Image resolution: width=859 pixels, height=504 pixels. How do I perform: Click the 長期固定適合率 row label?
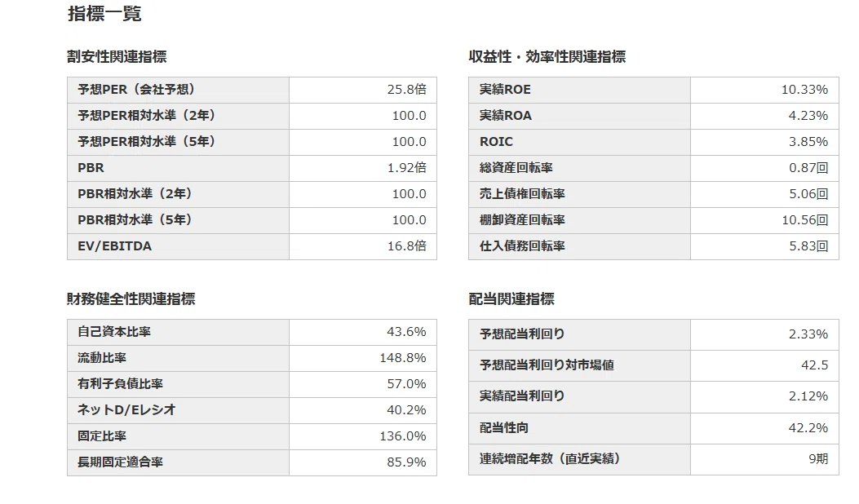coord(120,462)
